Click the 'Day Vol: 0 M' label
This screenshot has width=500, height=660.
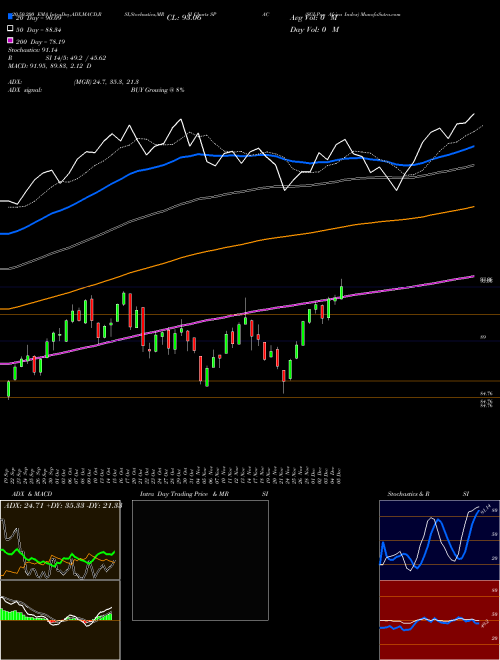pyautogui.click(x=314, y=29)
